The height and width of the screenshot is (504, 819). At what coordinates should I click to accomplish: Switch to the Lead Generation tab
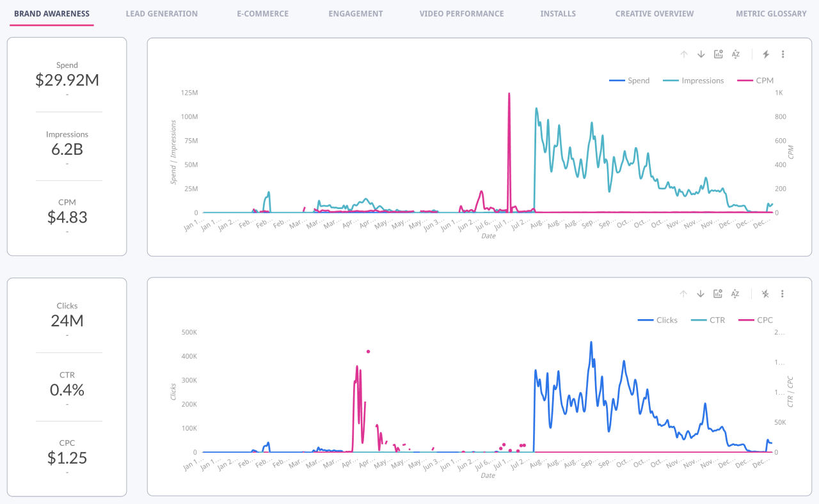(161, 13)
